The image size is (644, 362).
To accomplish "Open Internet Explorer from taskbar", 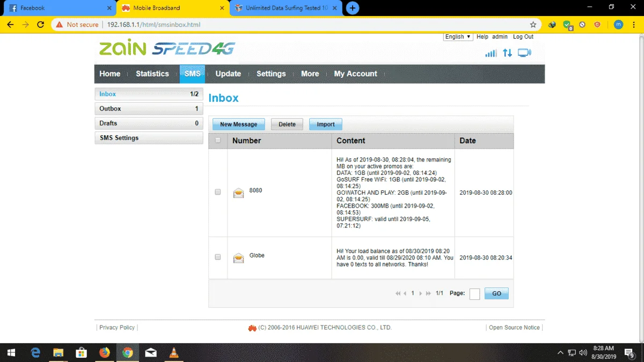I will (x=36, y=352).
